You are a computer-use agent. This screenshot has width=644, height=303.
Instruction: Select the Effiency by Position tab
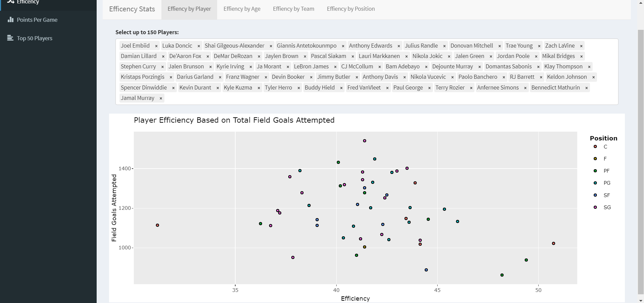(x=351, y=9)
